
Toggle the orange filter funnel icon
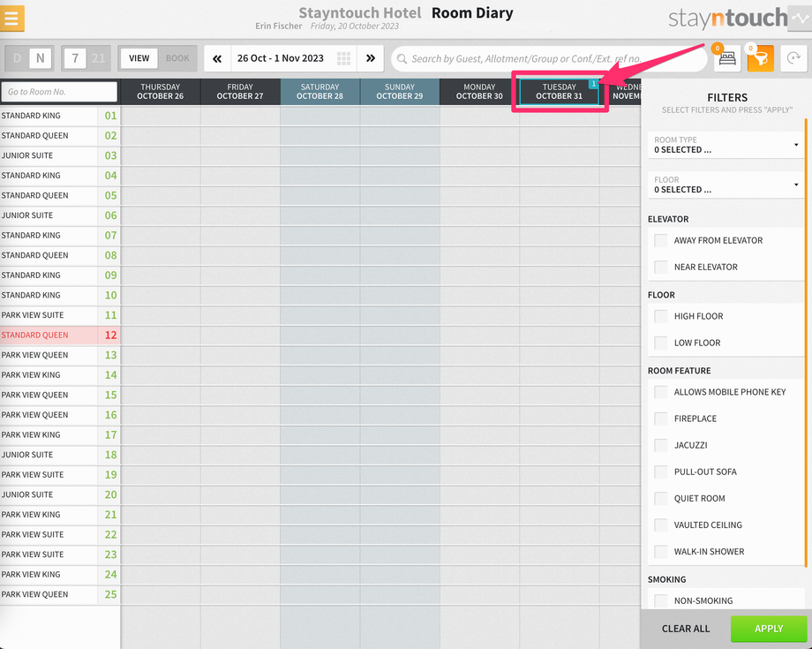click(760, 58)
